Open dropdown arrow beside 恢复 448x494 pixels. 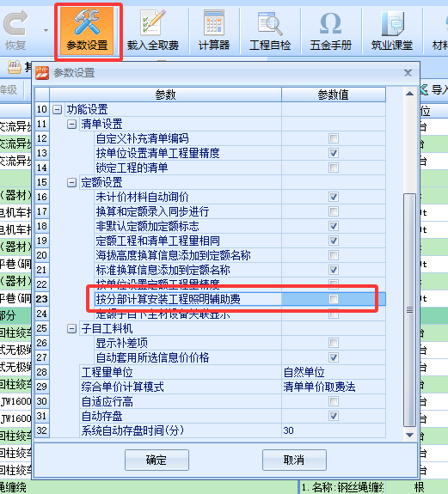(x=46, y=31)
